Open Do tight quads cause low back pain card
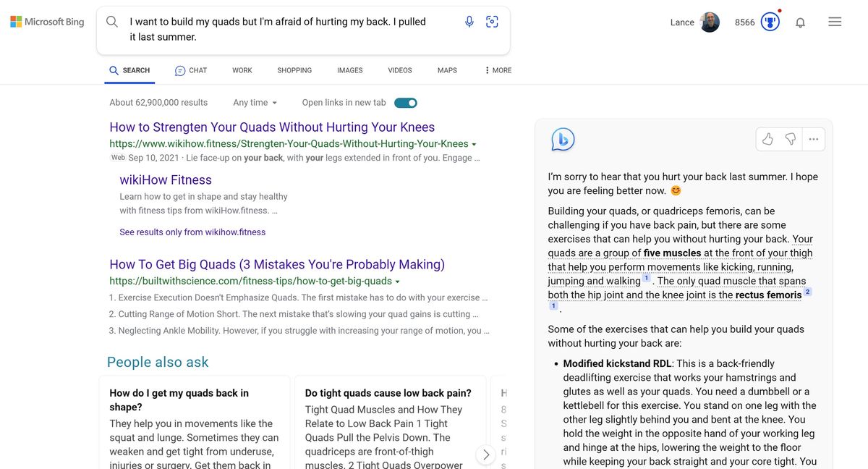The width and height of the screenshot is (868, 469). pos(389,422)
